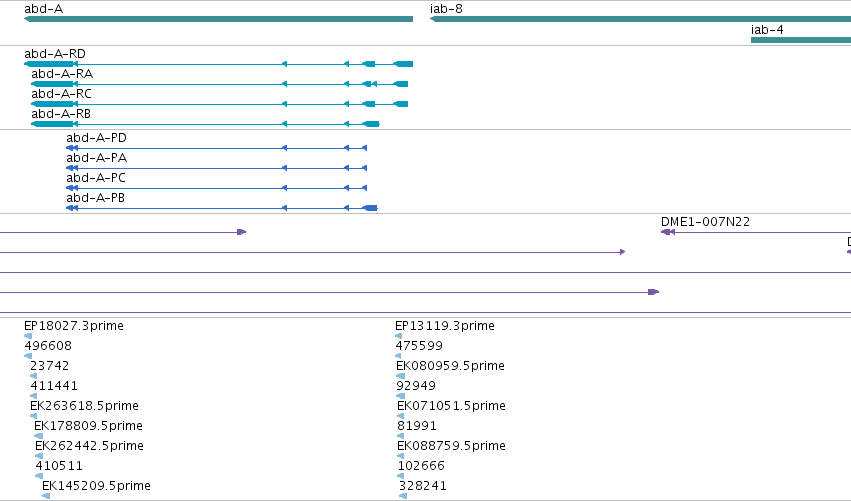Select the 81991 insertion label

point(417,426)
